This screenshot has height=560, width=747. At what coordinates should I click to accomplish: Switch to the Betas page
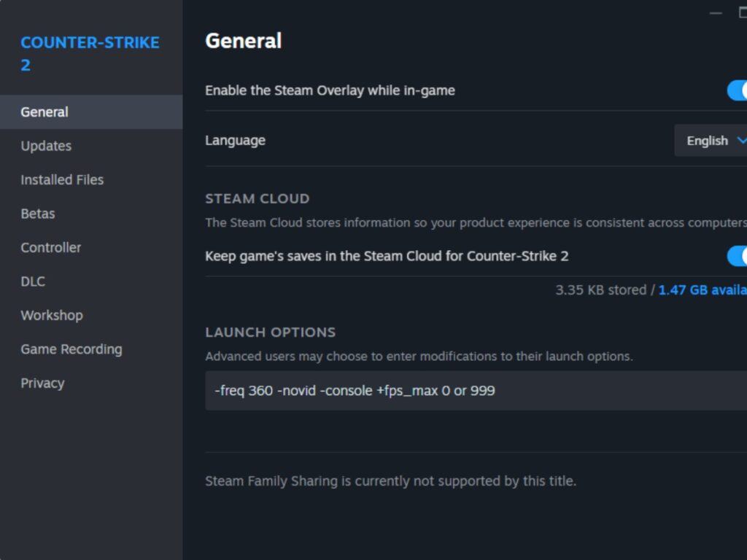[x=38, y=214]
